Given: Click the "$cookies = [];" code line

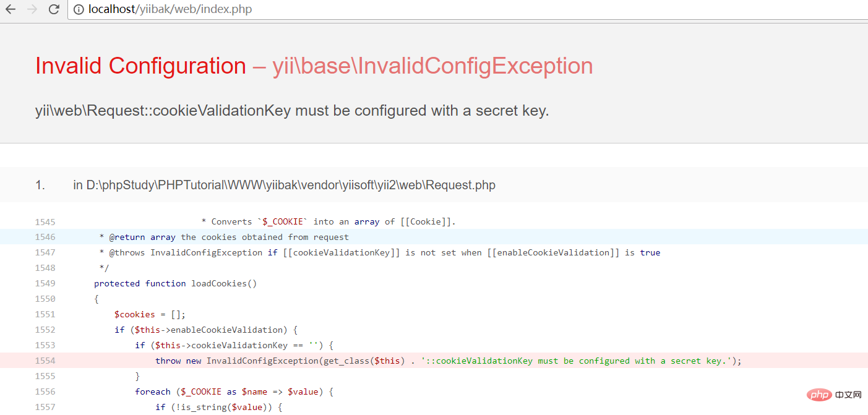Looking at the screenshot, I should pos(150,314).
